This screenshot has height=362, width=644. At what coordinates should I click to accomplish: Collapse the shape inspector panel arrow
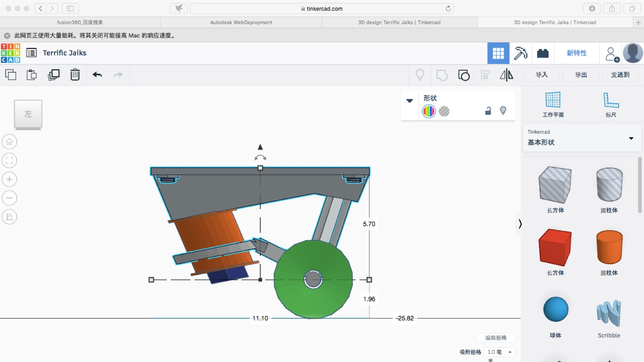[x=410, y=101]
